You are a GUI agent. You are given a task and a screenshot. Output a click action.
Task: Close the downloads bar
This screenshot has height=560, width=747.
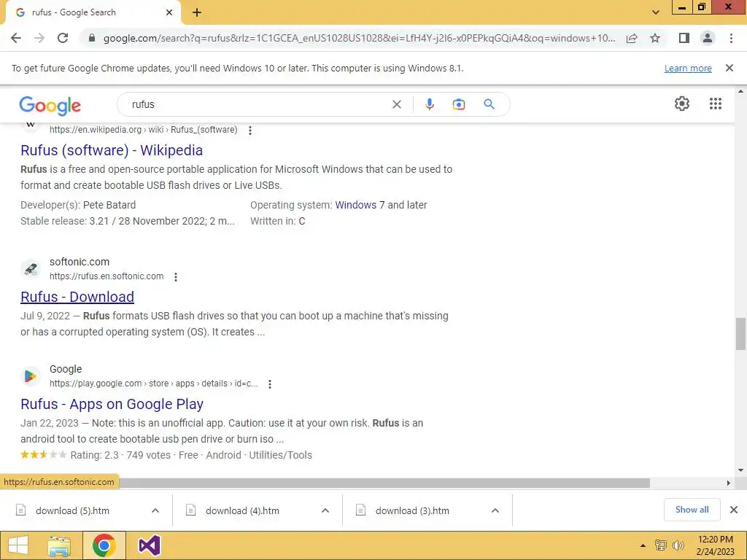pyautogui.click(x=734, y=510)
